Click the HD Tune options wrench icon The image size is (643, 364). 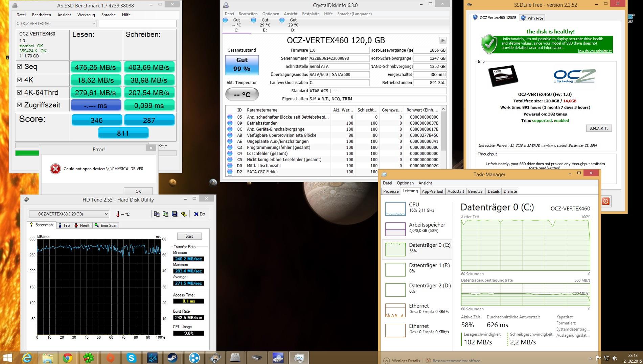coord(184,214)
